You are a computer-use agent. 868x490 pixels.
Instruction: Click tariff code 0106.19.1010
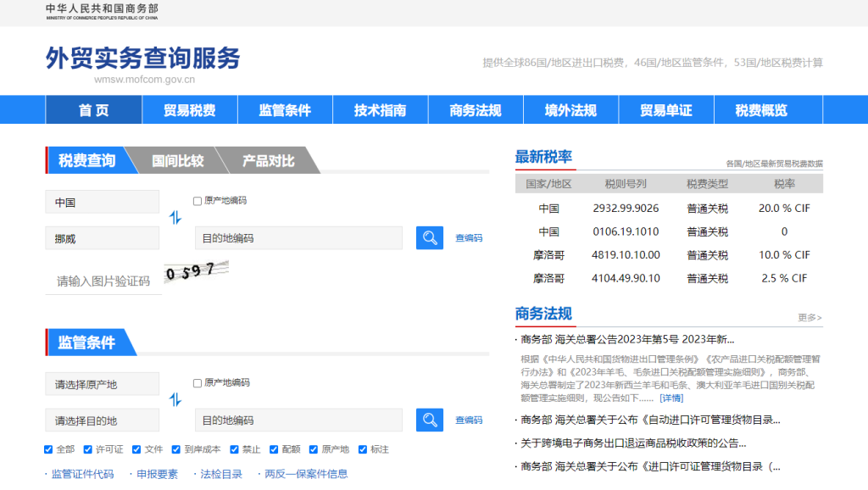(626, 231)
